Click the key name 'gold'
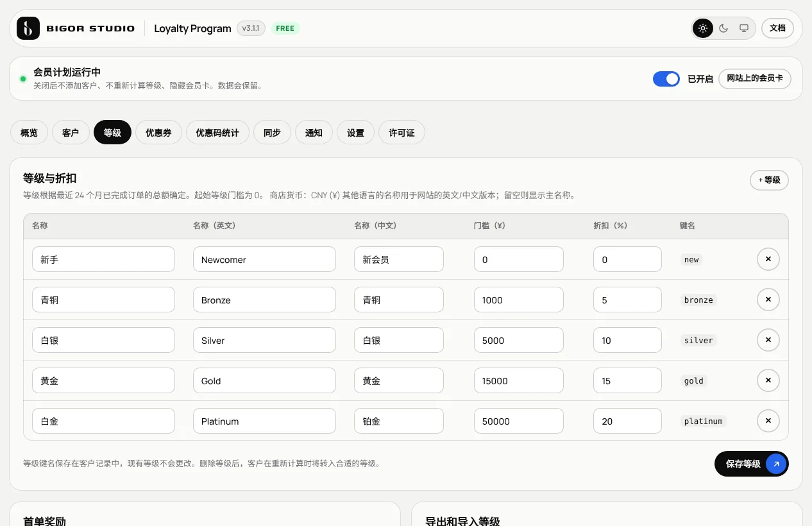Viewport: 812px width, 526px height. (694, 381)
